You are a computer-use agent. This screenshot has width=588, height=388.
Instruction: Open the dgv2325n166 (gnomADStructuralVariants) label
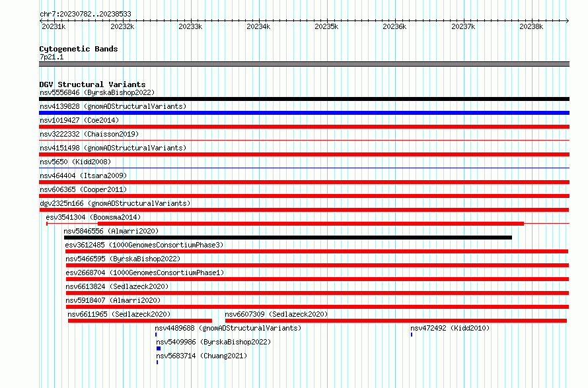[x=115, y=203]
